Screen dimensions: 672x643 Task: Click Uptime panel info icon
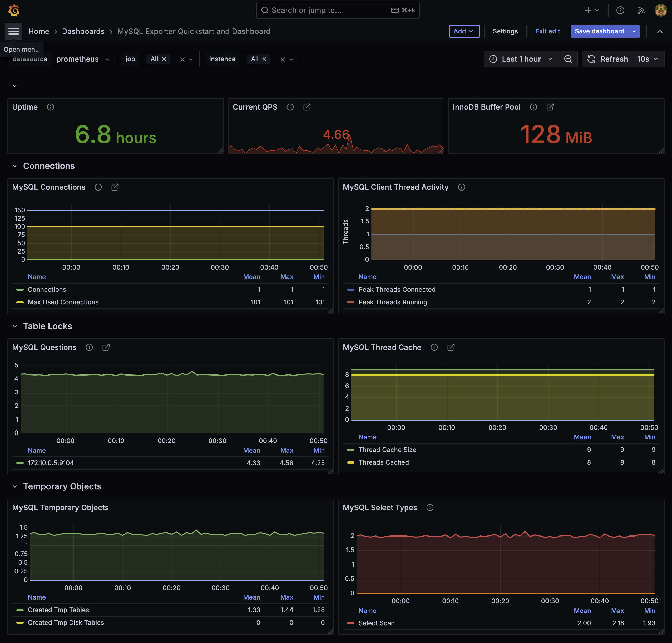pos(50,107)
